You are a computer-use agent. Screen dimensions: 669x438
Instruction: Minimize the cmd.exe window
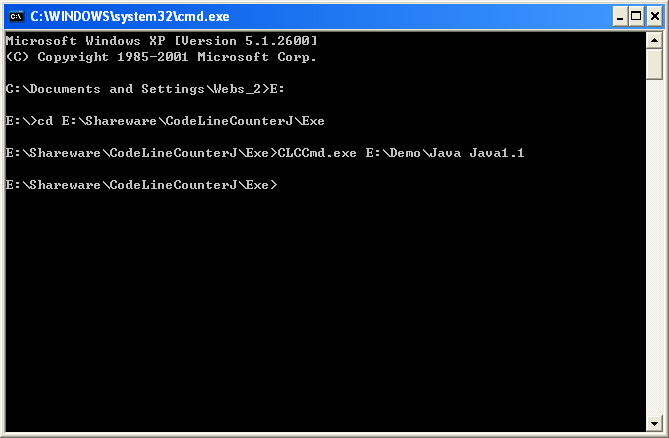(620, 17)
